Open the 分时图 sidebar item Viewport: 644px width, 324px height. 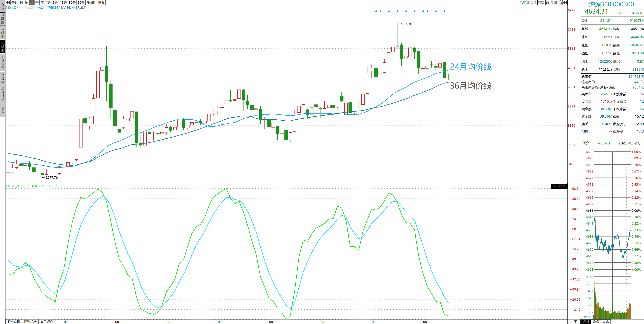point(3,33)
